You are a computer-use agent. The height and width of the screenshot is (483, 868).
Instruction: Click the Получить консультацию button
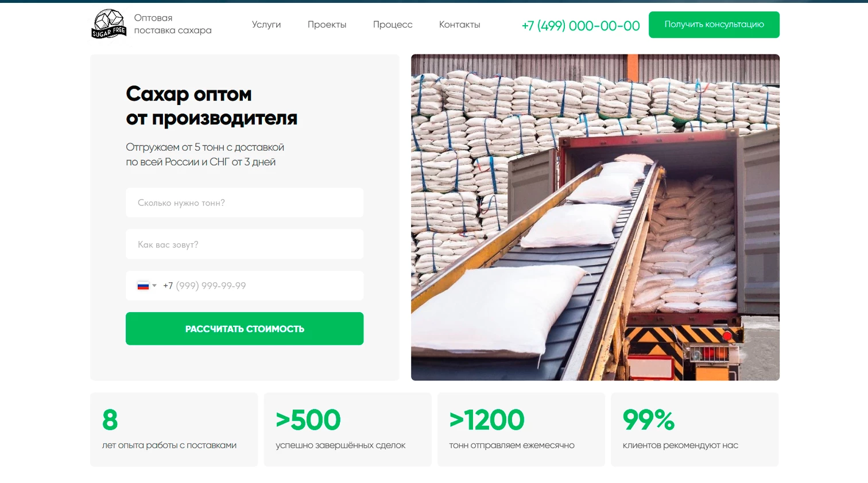pyautogui.click(x=714, y=25)
